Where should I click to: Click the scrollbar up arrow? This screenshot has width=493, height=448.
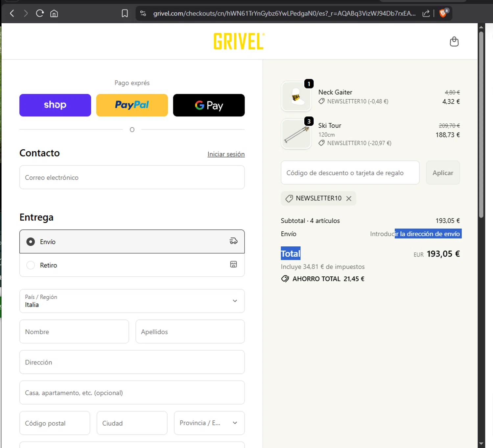(x=481, y=27)
